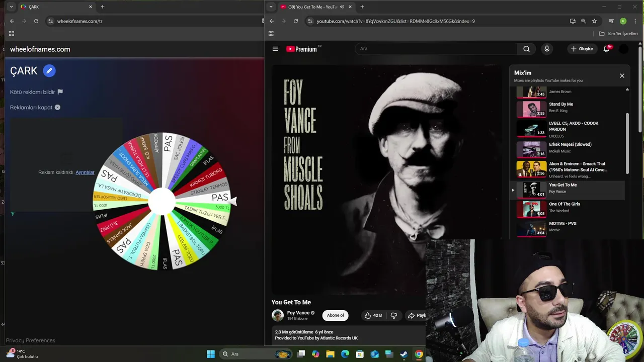Install app icon in YouTube address bar
Viewport: 644px width, 362px height.
(573, 21)
